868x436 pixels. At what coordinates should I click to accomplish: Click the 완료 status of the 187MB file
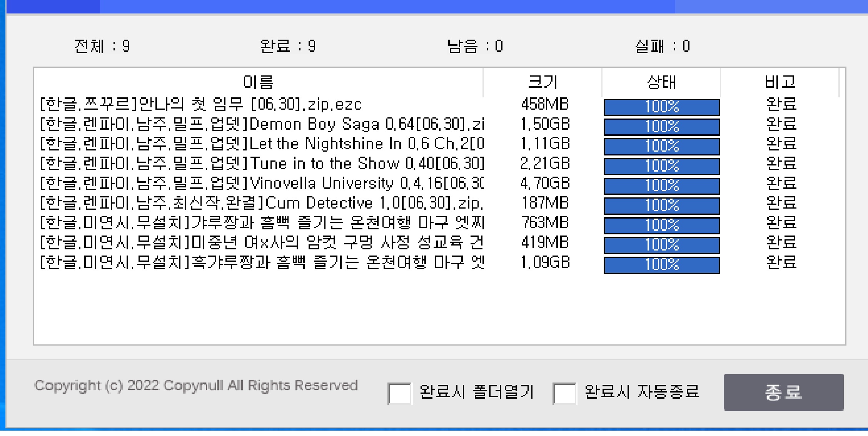pos(781,203)
